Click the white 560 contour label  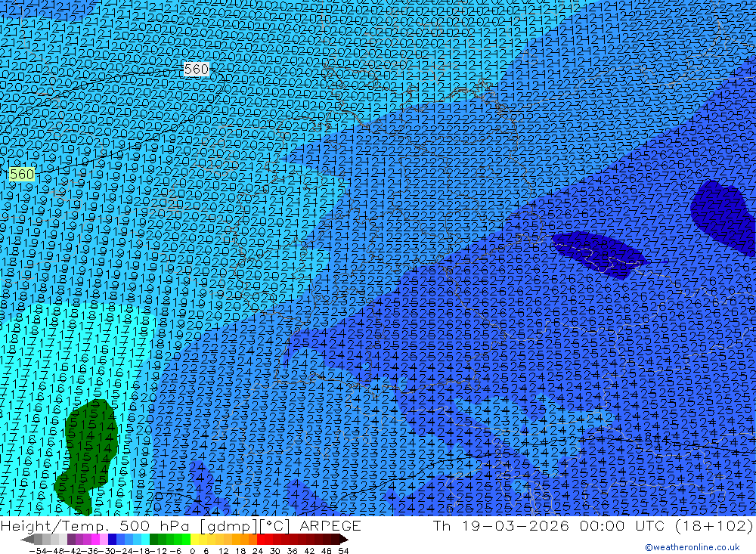[x=197, y=70]
